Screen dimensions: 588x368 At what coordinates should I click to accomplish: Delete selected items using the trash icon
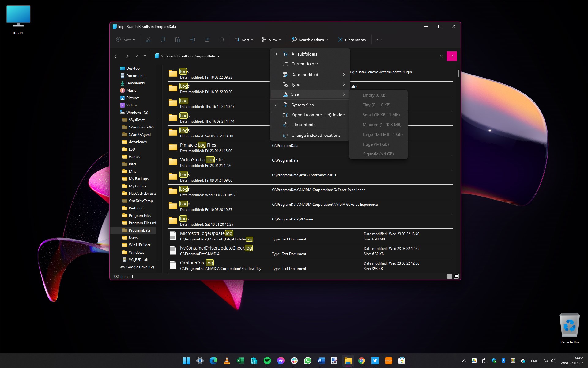point(222,40)
